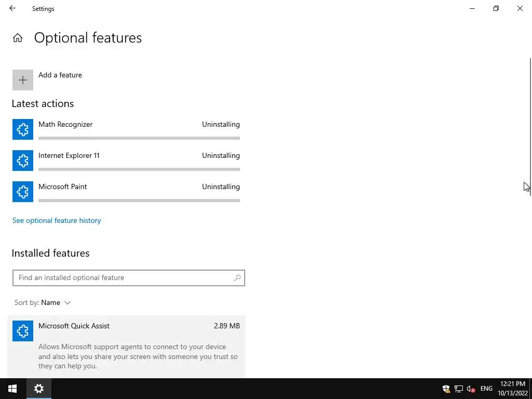Image resolution: width=532 pixels, height=399 pixels.
Task: Click Uninstalling status for Math Recognizer
Action: click(x=221, y=125)
